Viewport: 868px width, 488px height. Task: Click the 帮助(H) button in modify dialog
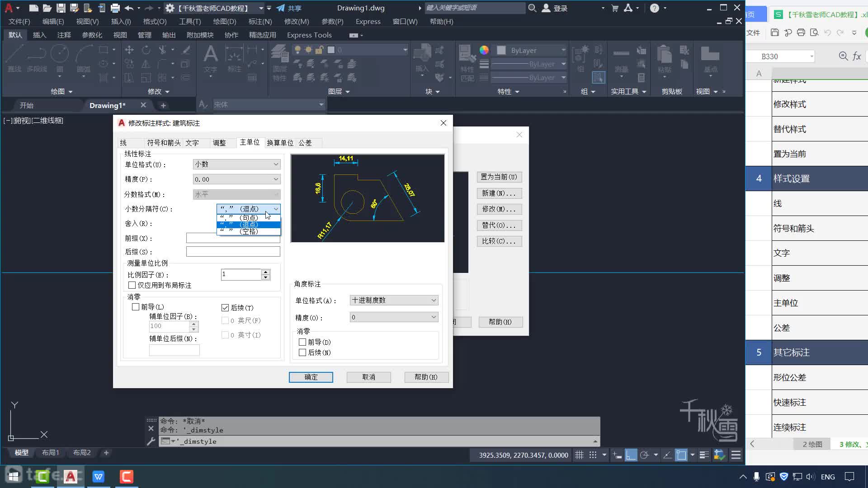click(x=426, y=377)
